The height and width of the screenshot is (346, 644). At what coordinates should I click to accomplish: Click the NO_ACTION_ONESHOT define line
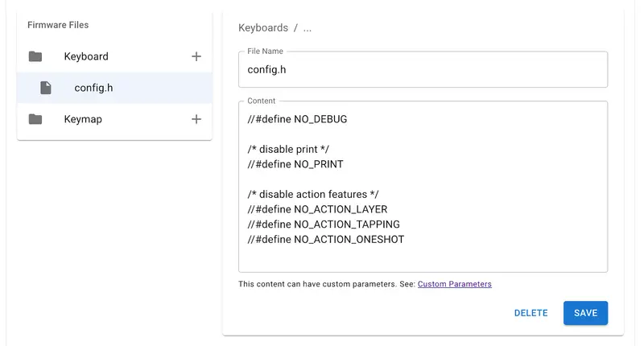pyautogui.click(x=326, y=240)
